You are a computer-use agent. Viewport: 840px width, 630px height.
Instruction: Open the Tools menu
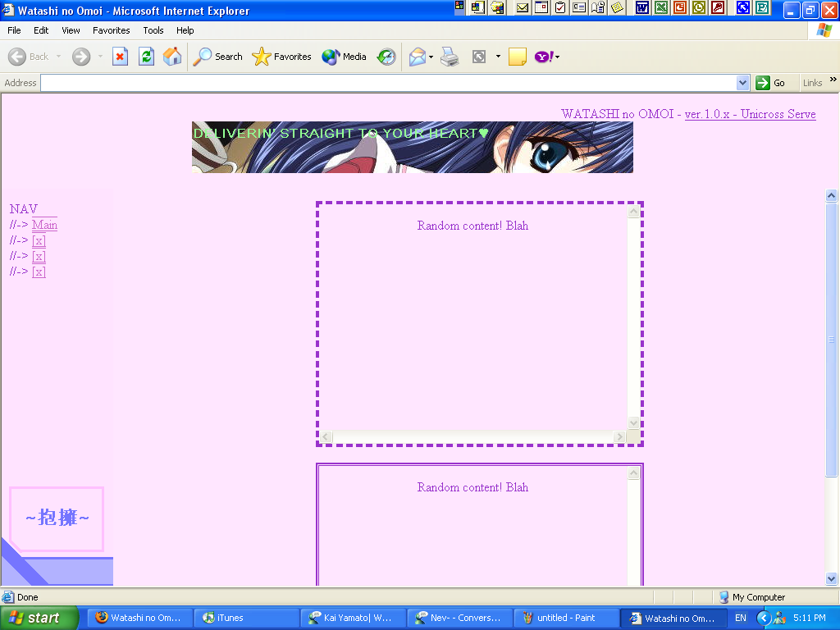(x=153, y=30)
